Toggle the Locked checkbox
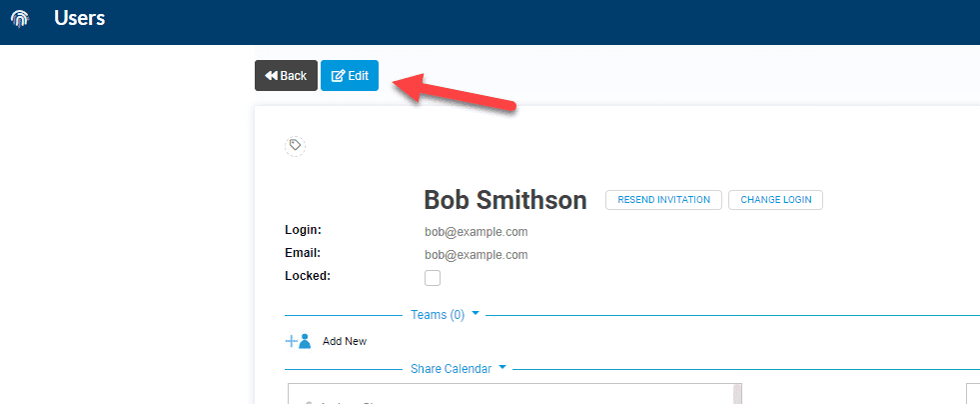 [x=433, y=278]
